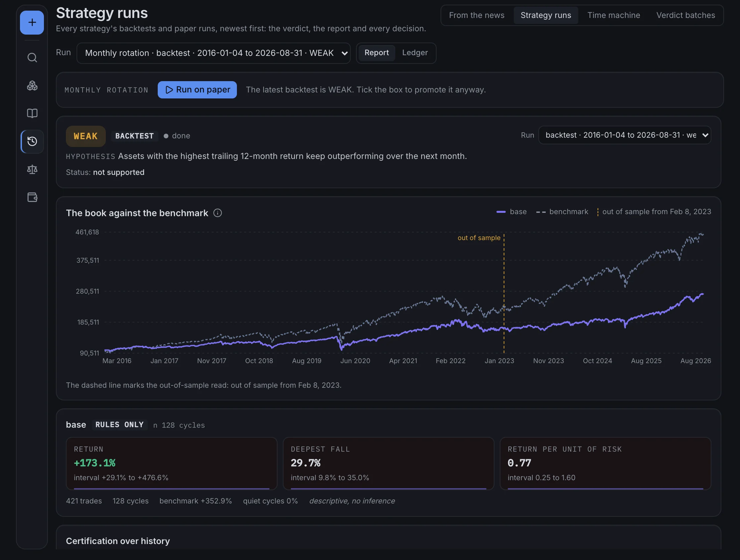Click the descriptive, no inference text
Image resolution: width=740 pixels, height=560 pixels.
click(x=352, y=501)
